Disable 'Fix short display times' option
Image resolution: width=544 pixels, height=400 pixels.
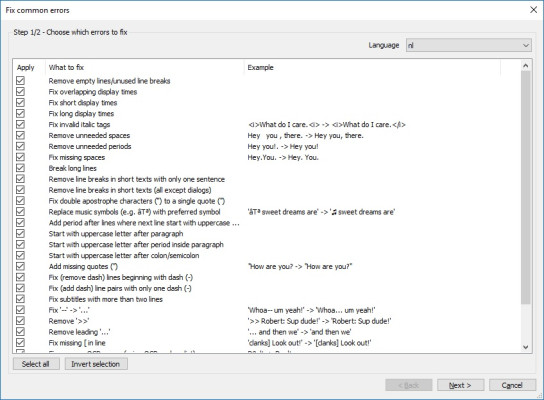coord(20,103)
